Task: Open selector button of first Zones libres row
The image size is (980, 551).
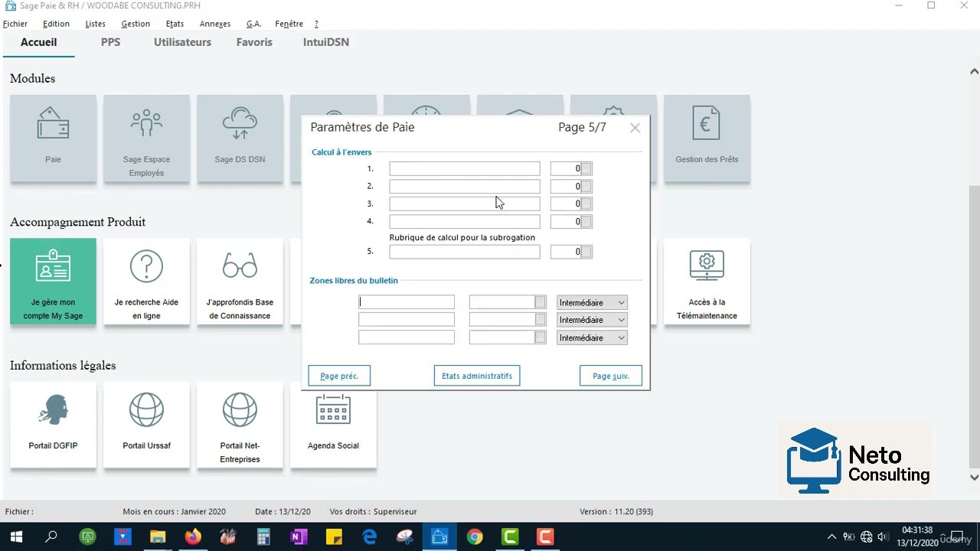Action: (541, 302)
